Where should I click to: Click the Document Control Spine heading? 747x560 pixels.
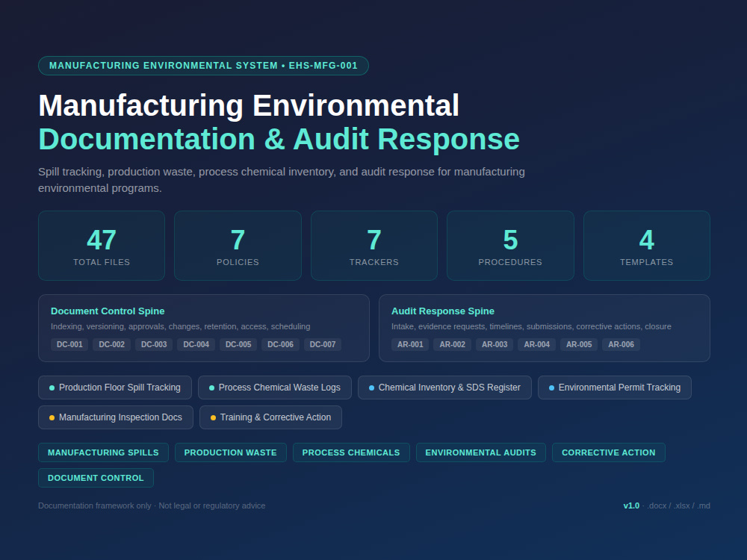click(108, 311)
